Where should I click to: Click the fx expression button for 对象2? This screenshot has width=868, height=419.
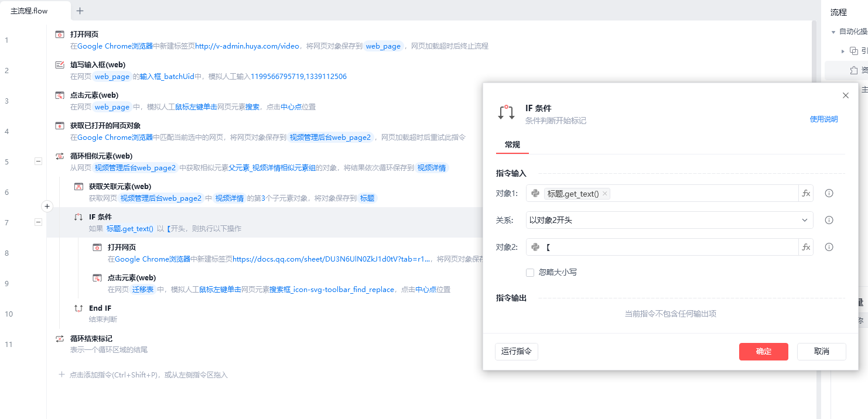pyautogui.click(x=806, y=248)
